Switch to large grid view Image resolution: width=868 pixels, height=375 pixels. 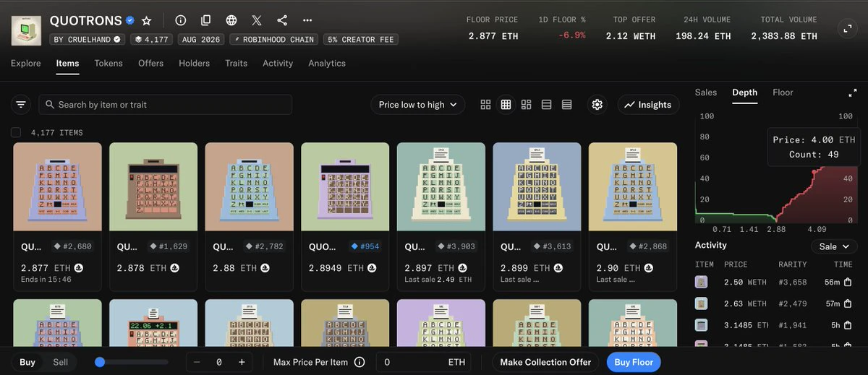[x=485, y=105]
